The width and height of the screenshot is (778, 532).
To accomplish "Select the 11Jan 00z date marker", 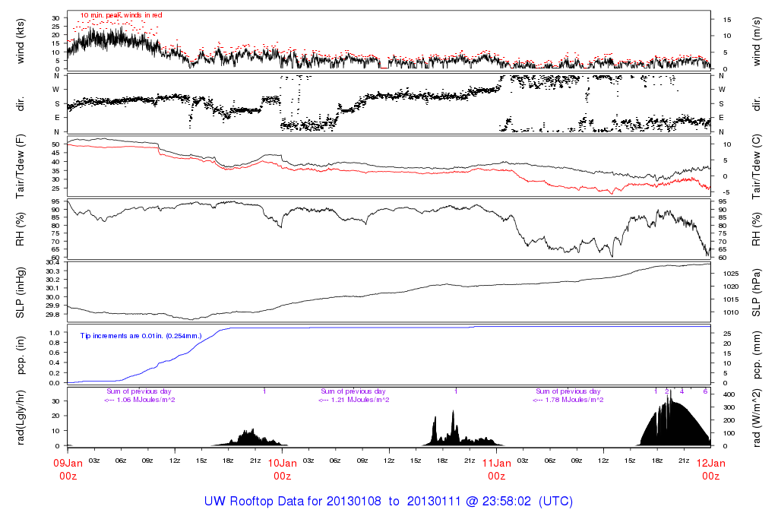I will (496, 468).
